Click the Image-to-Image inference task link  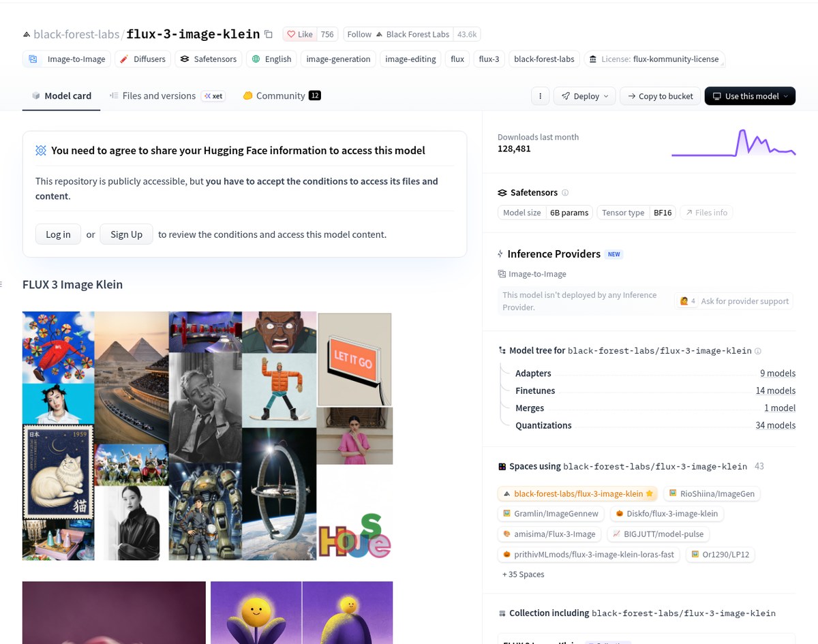532,274
